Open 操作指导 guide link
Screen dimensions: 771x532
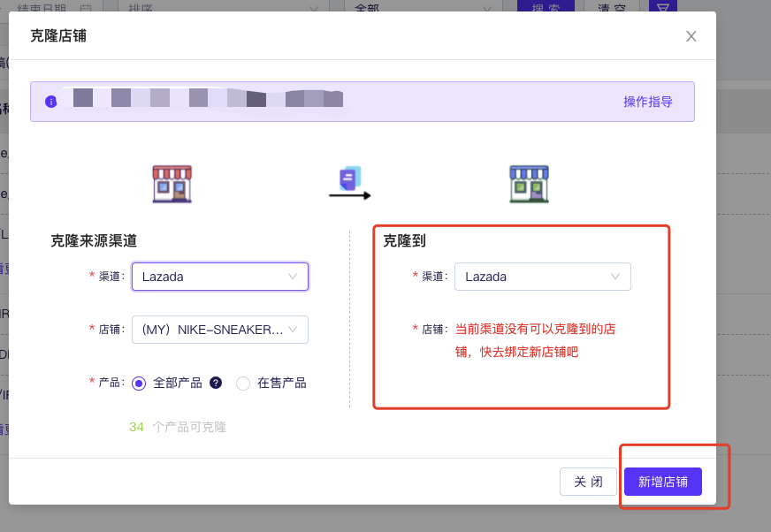(x=648, y=102)
